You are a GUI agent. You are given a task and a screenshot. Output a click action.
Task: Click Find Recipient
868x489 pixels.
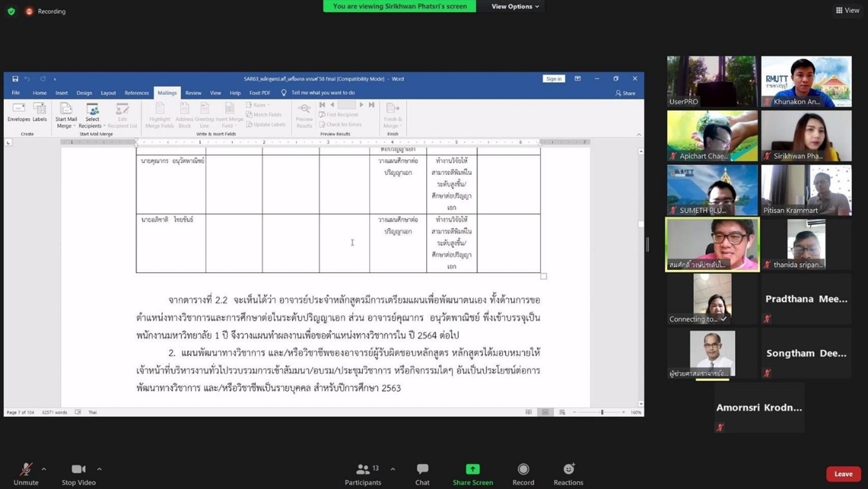click(x=339, y=115)
